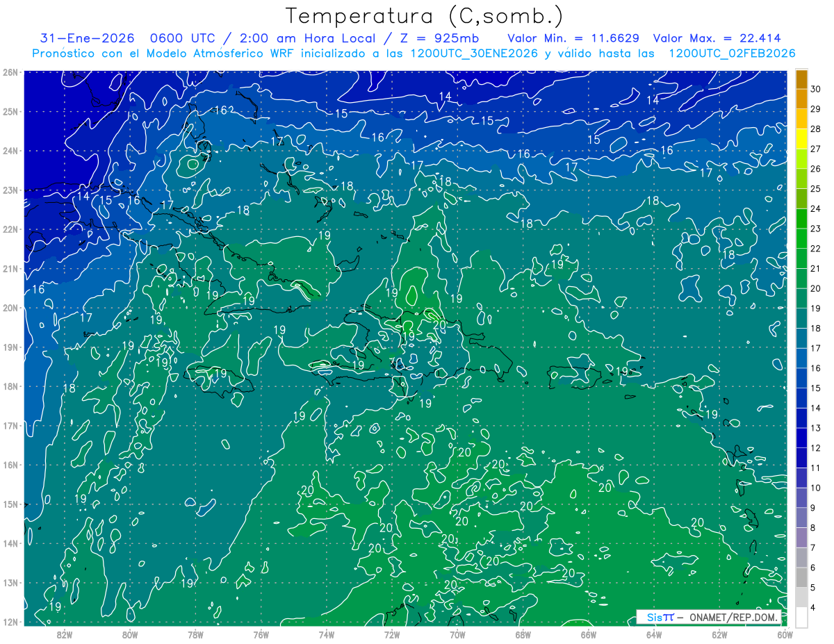Viewport: 834px width, 644px height.
Task: Click the '66W' longitude axis label
Action: tap(588, 634)
